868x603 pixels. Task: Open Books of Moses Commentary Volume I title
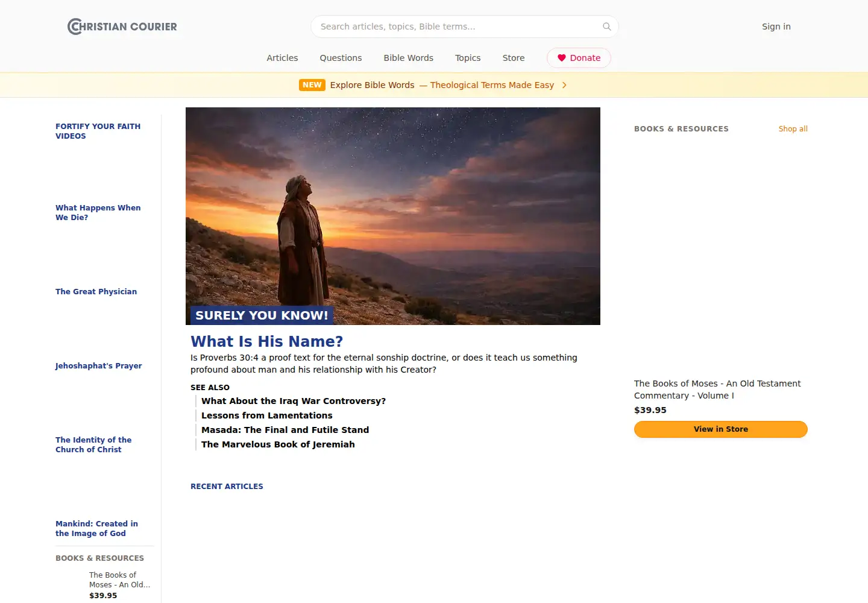717,390
